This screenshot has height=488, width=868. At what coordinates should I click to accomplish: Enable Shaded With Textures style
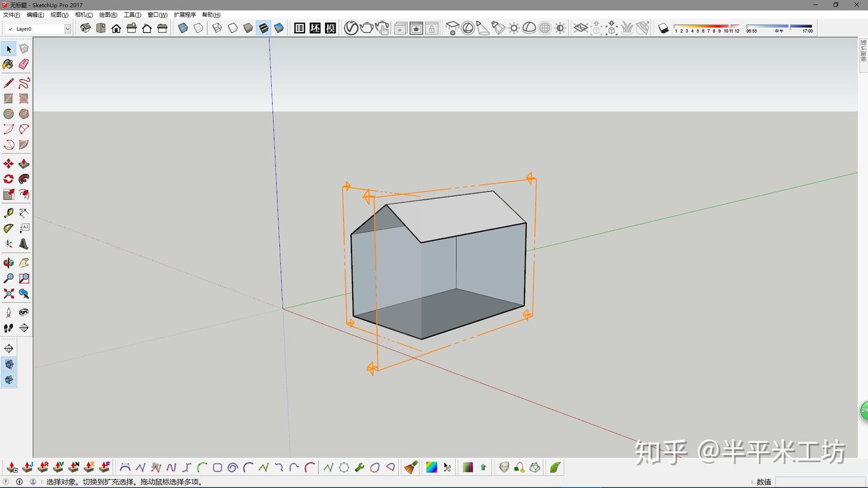pos(263,28)
